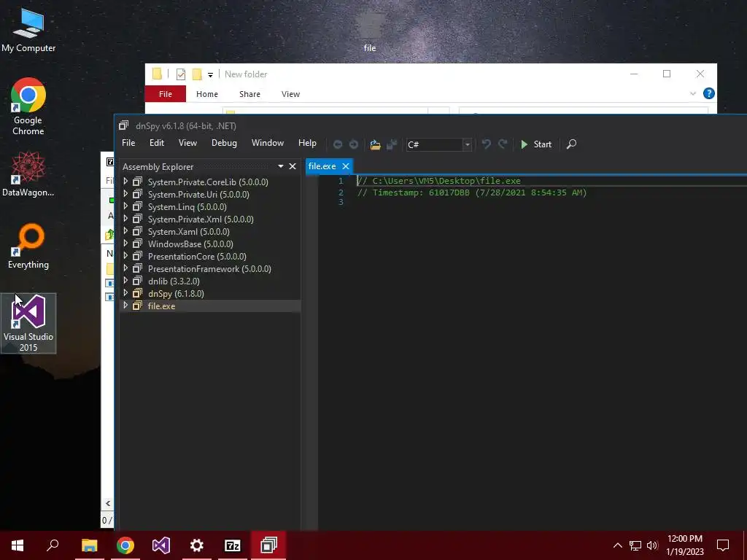Expand the dnlib node
The image size is (747, 560).
pos(125,281)
